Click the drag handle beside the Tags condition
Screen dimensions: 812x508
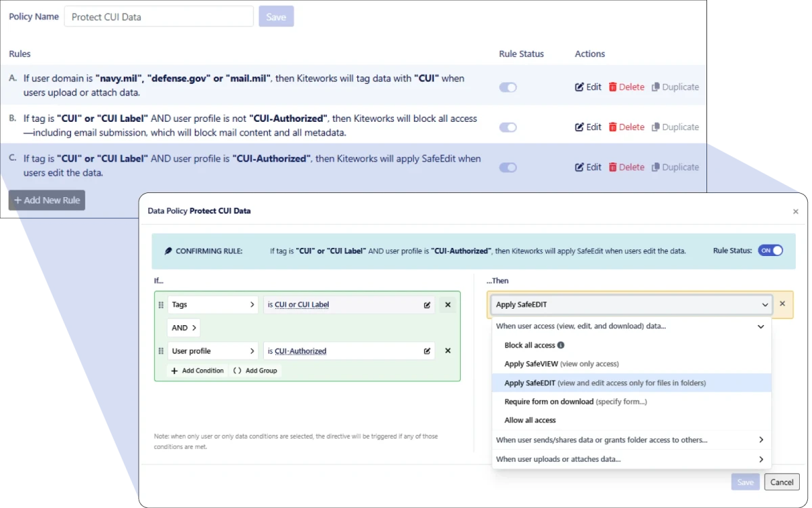161,305
